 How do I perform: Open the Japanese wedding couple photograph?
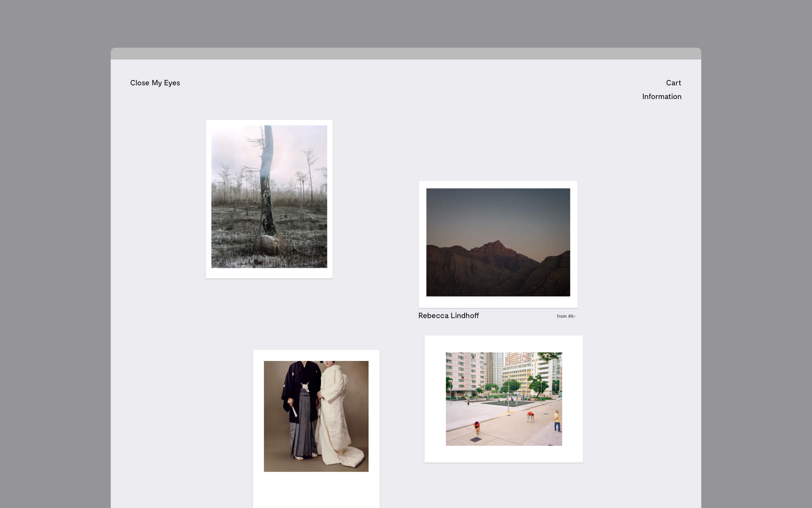pos(316,429)
